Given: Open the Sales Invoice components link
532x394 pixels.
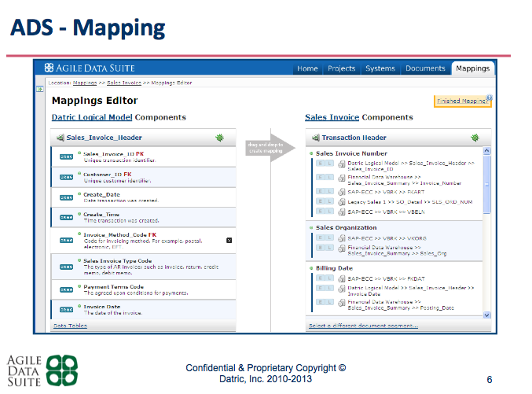Looking at the screenshot, I should [x=332, y=117].
